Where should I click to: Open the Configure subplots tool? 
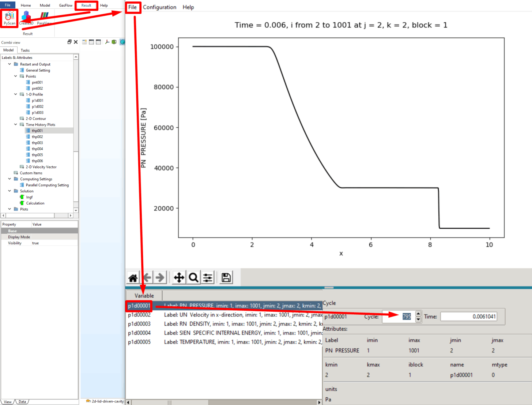click(x=208, y=278)
